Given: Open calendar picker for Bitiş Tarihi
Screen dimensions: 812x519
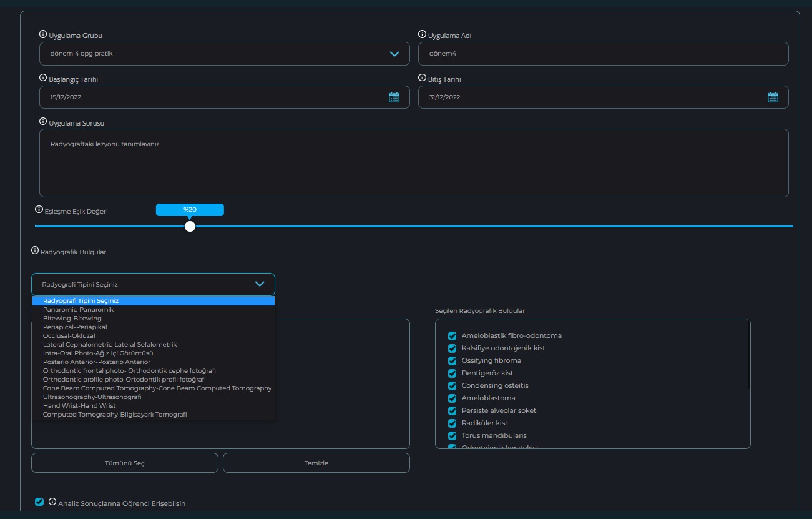Looking at the screenshot, I should coord(773,97).
